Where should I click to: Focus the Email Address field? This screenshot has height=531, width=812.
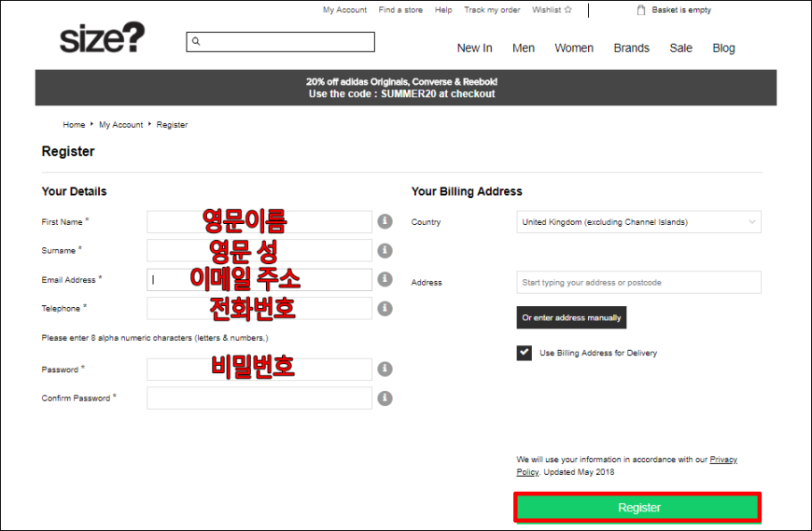pyautogui.click(x=259, y=279)
